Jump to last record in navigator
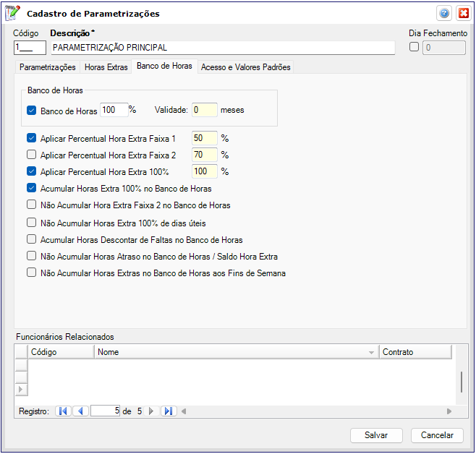The image size is (476, 454). pos(168,411)
